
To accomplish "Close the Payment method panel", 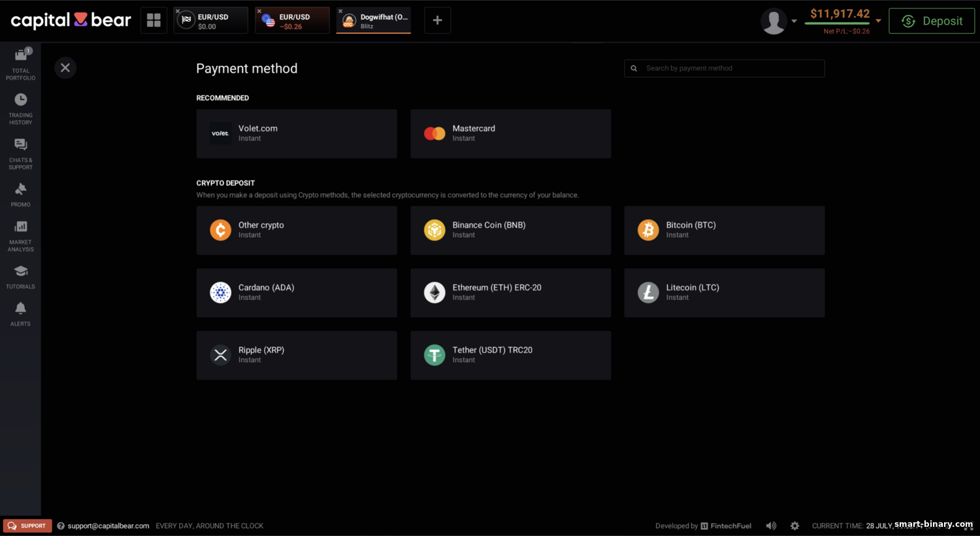I will 65,68.
